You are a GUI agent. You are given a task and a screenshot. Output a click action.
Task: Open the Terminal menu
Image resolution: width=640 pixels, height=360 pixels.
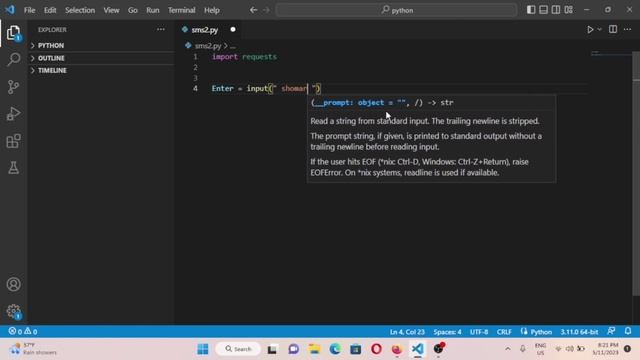tap(182, 10)
